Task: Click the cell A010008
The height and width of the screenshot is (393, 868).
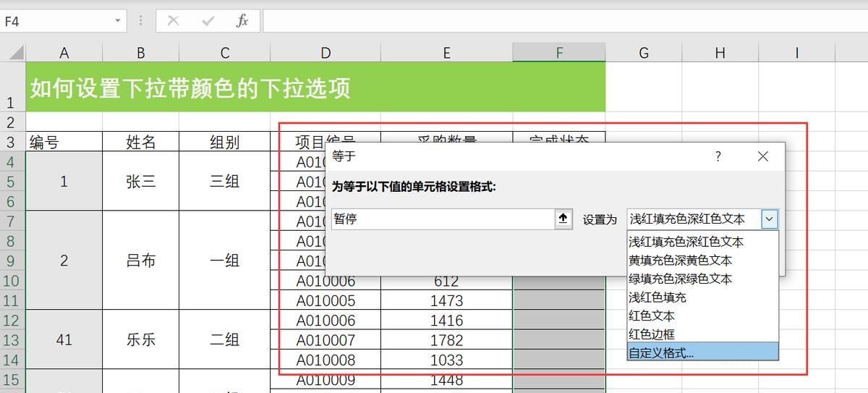Action: [x=325, y=359]
